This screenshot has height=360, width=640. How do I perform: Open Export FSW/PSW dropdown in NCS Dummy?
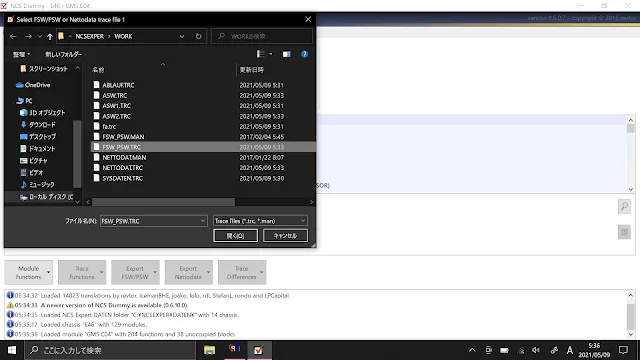click(x=135, y=272)
